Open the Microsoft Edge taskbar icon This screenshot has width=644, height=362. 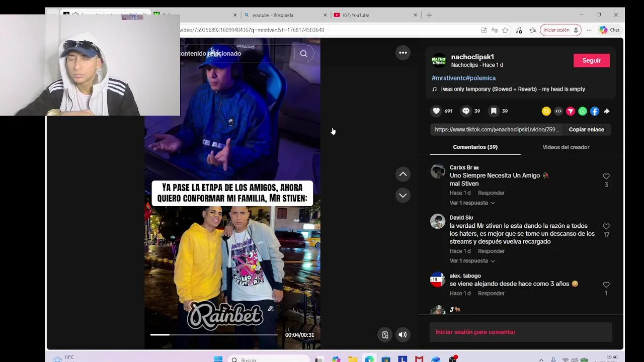point(369,359)
